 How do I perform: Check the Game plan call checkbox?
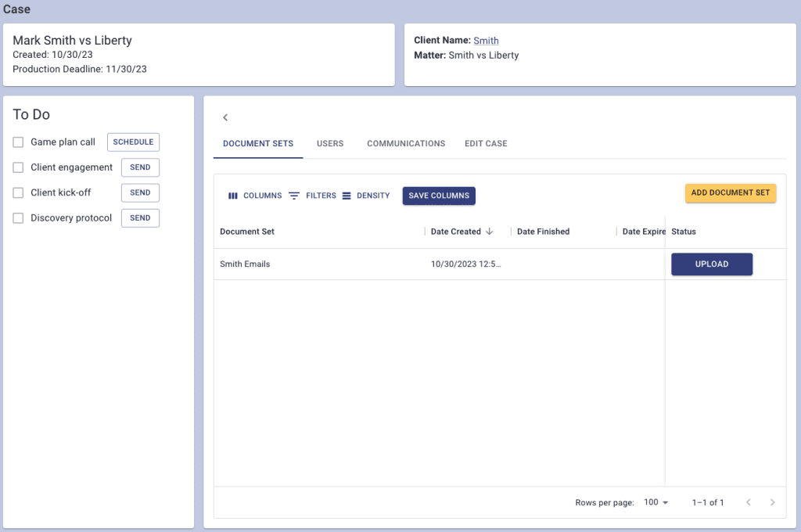18,142
